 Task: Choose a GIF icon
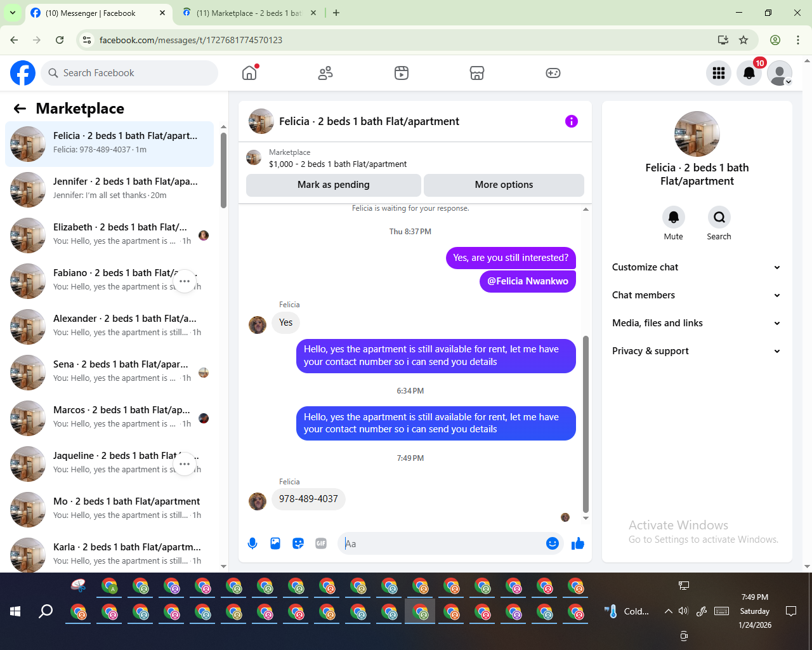pos(321,543)
